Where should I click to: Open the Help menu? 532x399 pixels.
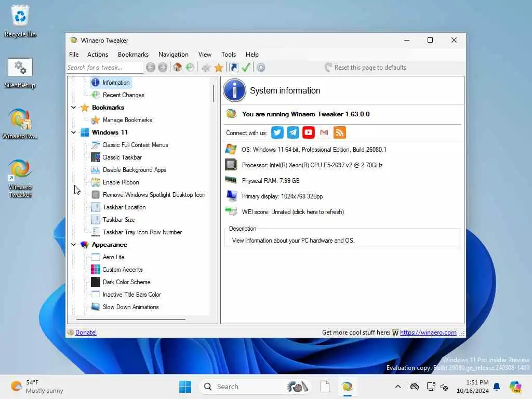pyautogui.click(x=252, y=54)
